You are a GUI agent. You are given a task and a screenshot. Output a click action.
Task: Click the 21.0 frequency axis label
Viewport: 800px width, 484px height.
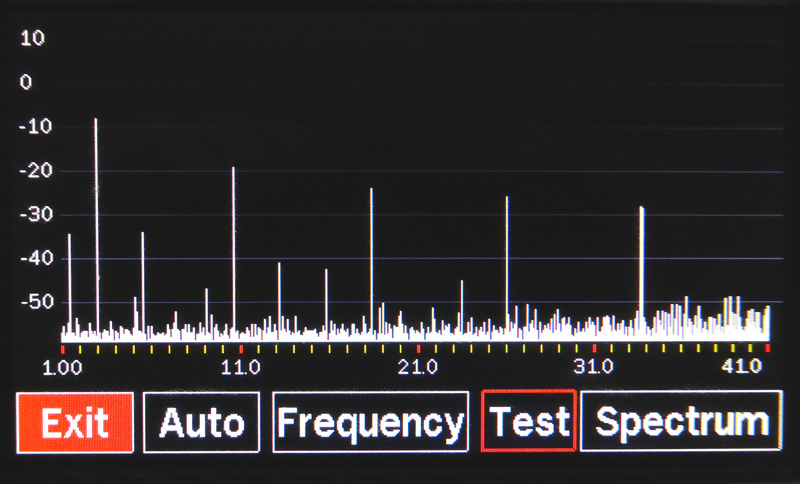pos(417,367)
